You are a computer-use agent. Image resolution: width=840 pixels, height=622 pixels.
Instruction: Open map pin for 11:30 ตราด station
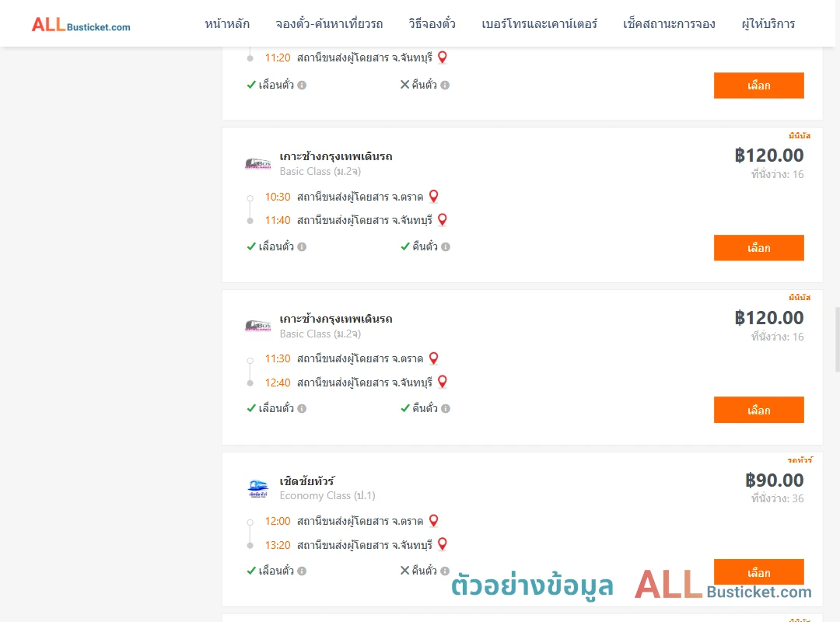pyautogui.click(x=434, y=358)
